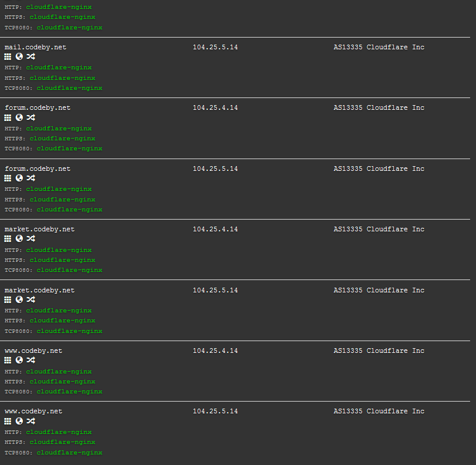
Task: Click shuffle icon for forum.codeby.net 104.25.5.14
Action: (x=31, y=178)
